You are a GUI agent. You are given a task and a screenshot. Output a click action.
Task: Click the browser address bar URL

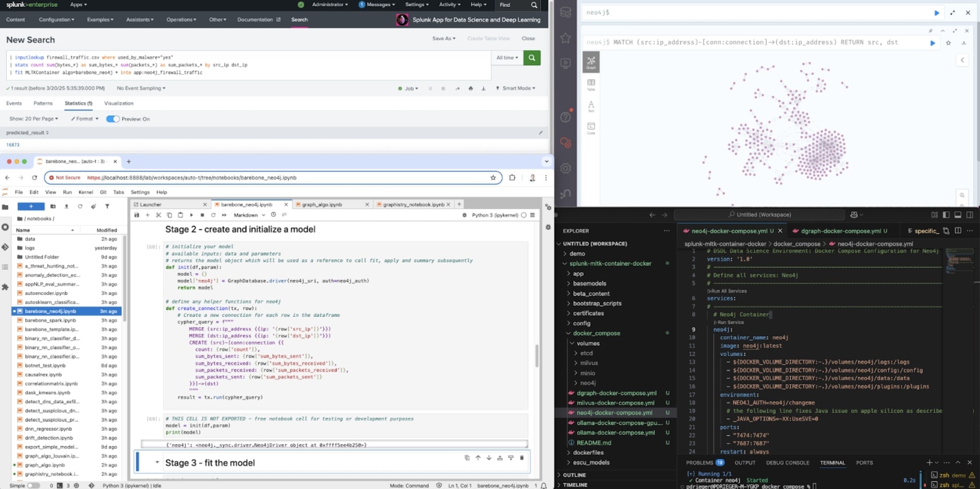tap(191, 178)
